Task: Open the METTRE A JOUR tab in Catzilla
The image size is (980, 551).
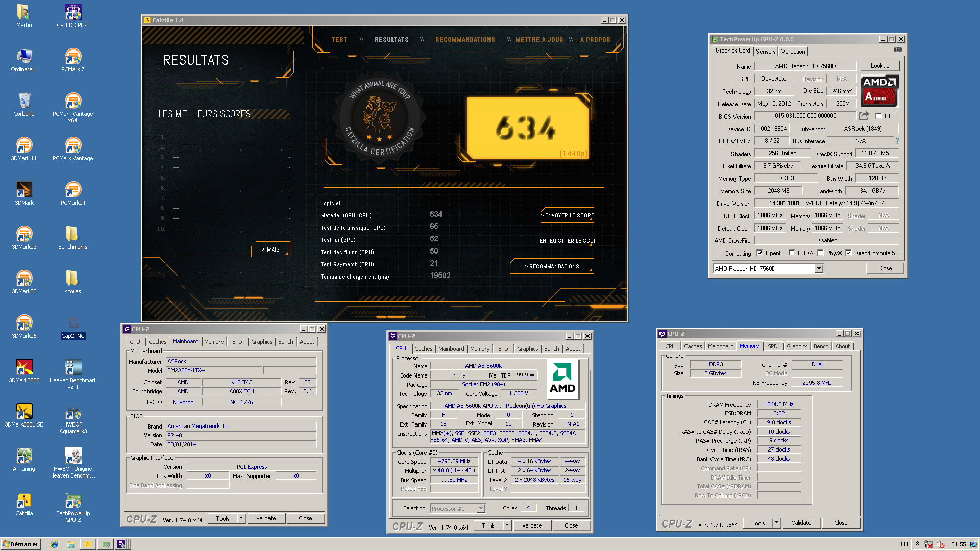Action: click(539, 39)
